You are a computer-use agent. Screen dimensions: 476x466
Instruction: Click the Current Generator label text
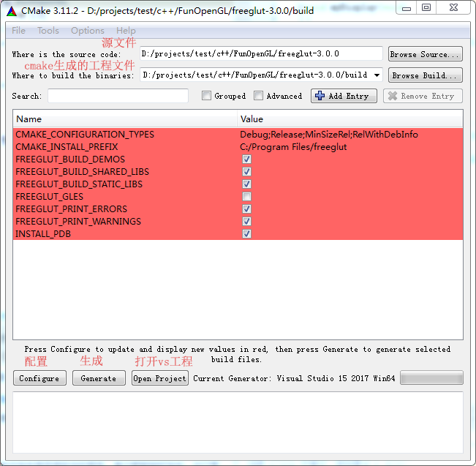(x=294, y=378)
